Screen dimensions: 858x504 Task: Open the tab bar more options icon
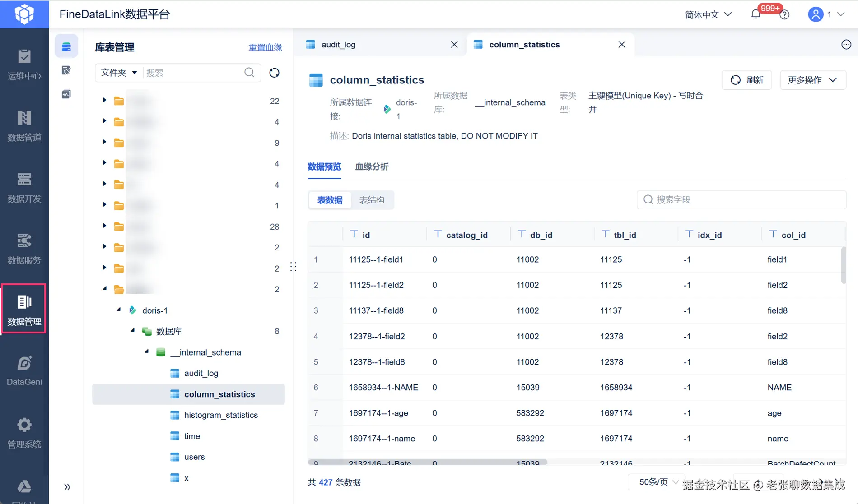click(x=846, y=44)
